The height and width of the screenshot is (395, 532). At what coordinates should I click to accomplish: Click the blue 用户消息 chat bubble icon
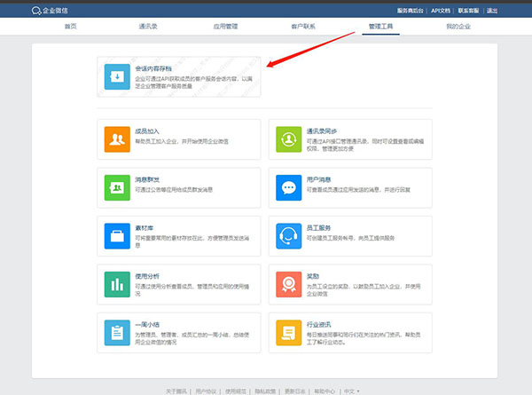[289, 187]
